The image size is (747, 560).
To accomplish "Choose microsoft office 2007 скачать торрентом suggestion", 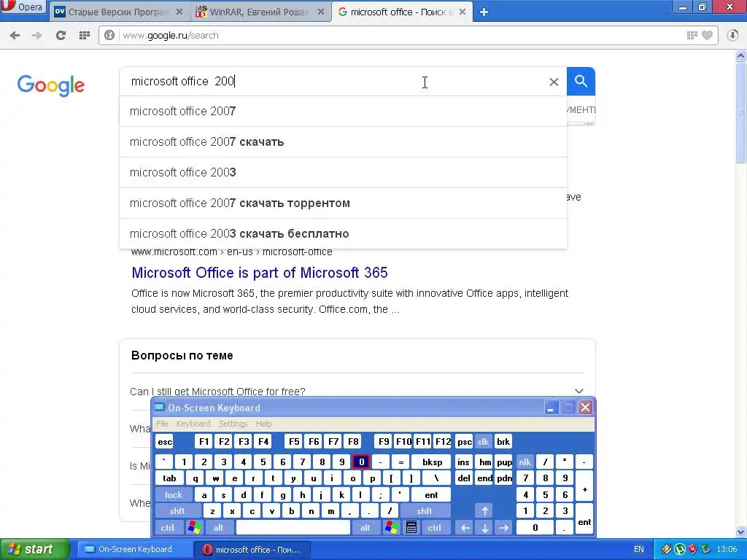I will point(343,203).
